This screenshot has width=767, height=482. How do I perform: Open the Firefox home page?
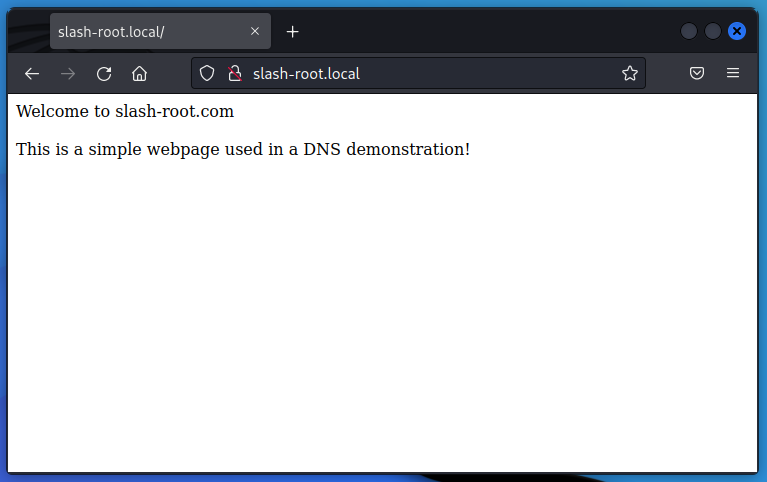pyautogui.click(x=140, y=73)
